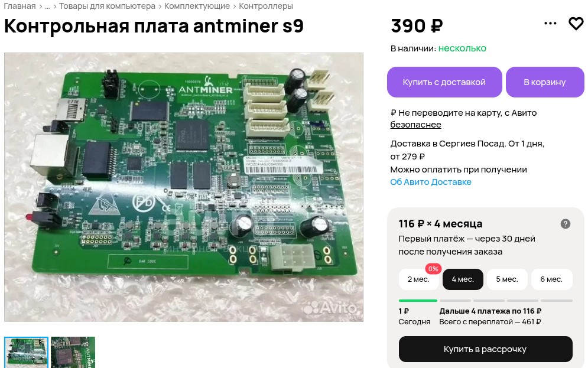This screenshot has width=588, height=368.
Task: Open "Товары для компьютера" breadcrumb
Action: [107, 6]
